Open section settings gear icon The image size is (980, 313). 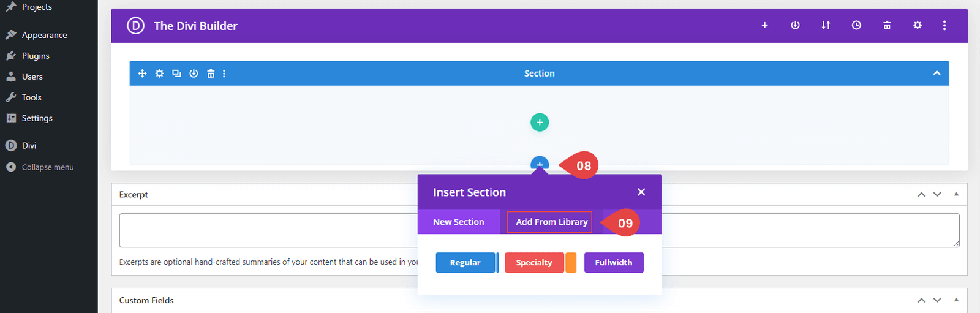(159, 74)
